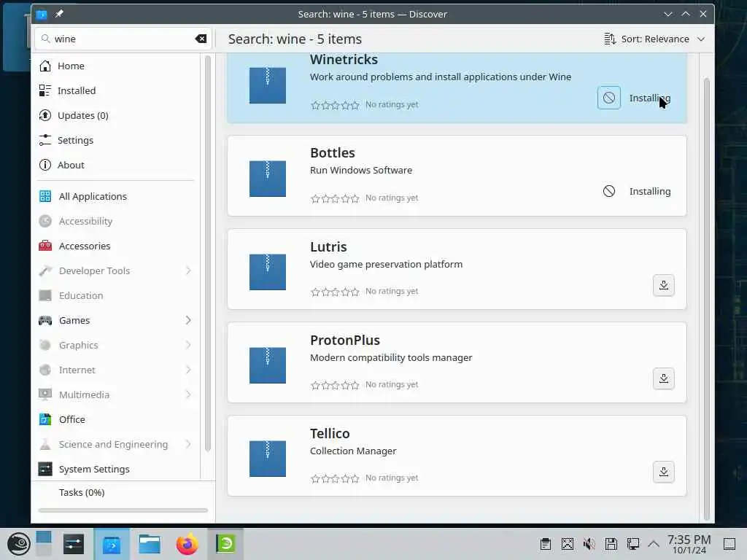Open the openSUSE application launcher
747x560 pixels.
click(18, 544)
